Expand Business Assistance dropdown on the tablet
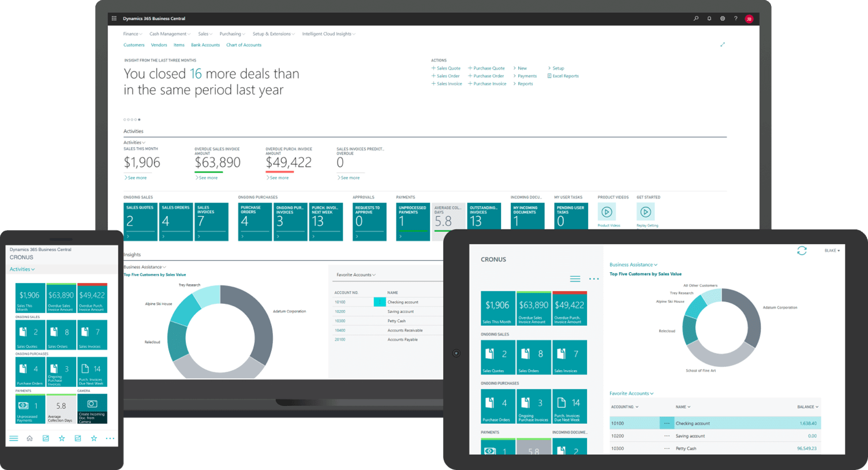Viewport: 868px width, 470px height. [633, 265]
